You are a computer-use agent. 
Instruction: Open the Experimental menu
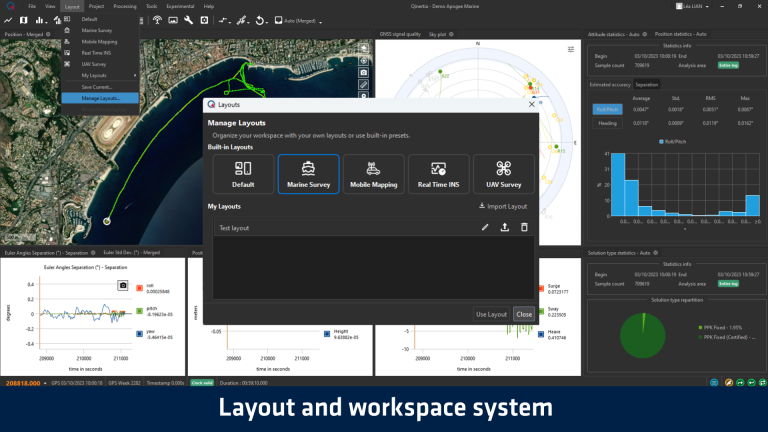pyautogui.click(x=180, y=6)
